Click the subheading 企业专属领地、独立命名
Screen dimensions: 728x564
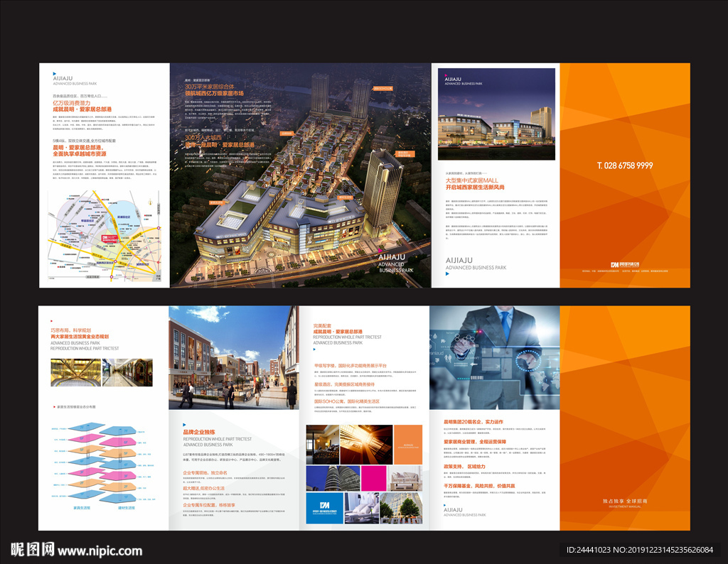tap(205, 472)
